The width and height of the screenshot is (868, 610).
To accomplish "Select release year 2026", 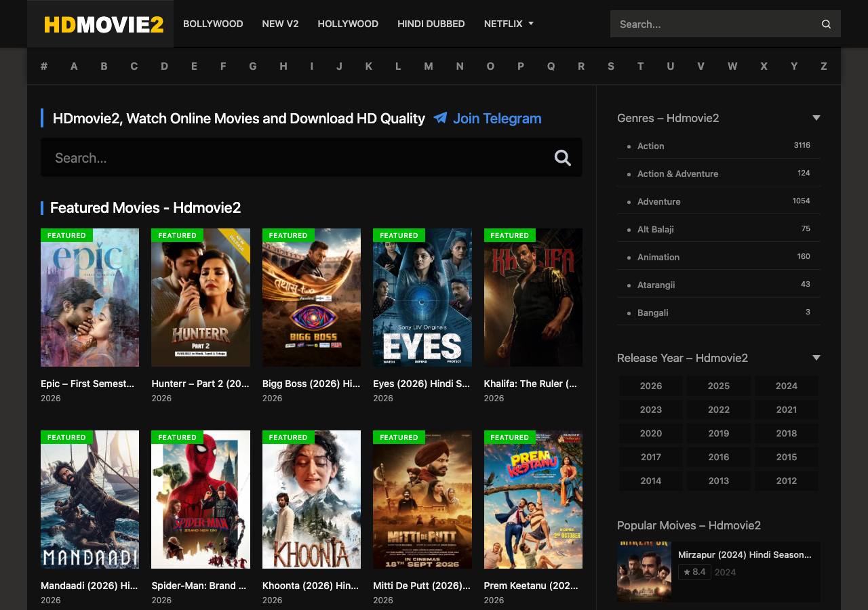I will (651, 386).
